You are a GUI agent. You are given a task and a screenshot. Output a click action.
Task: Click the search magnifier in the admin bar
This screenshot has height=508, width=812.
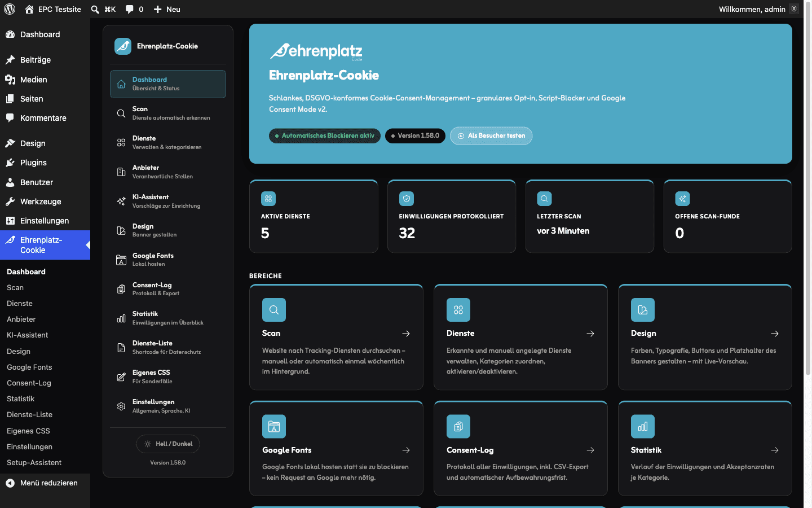click(95, 9)
